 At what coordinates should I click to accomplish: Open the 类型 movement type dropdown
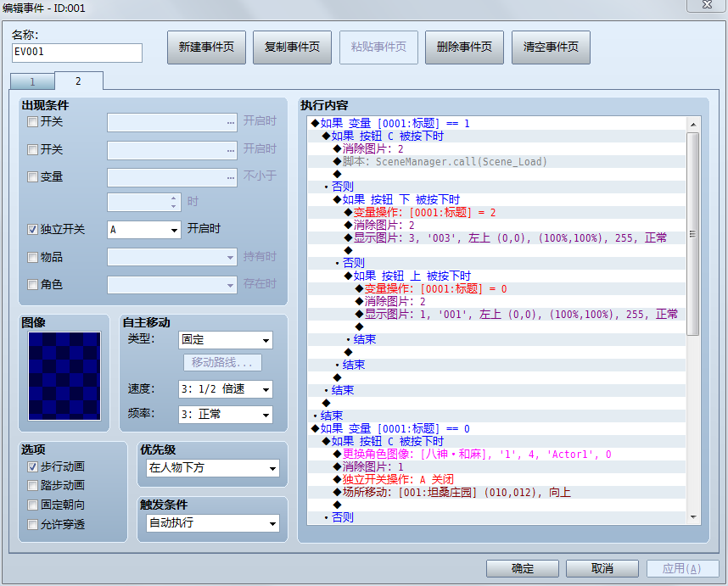(225, 340)
